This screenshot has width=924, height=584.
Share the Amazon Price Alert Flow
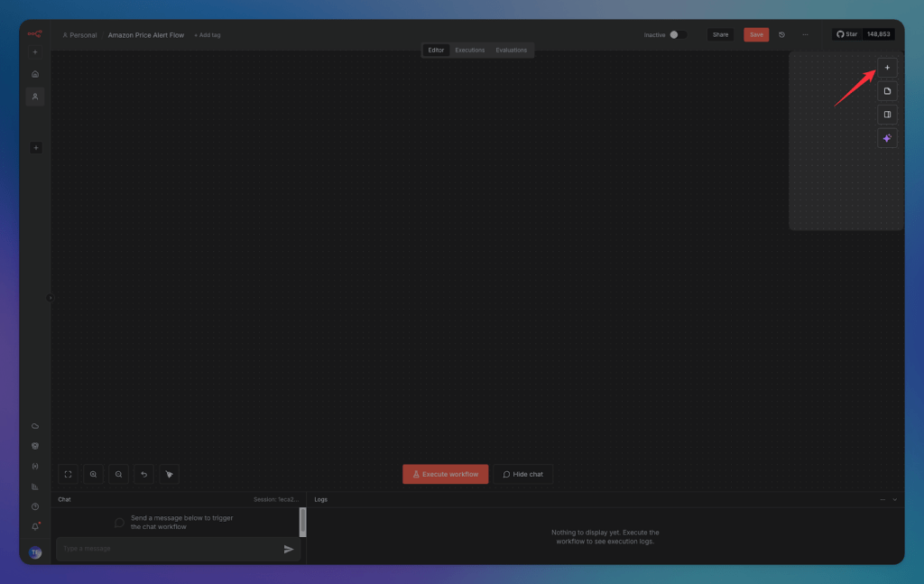pos(720,33)
